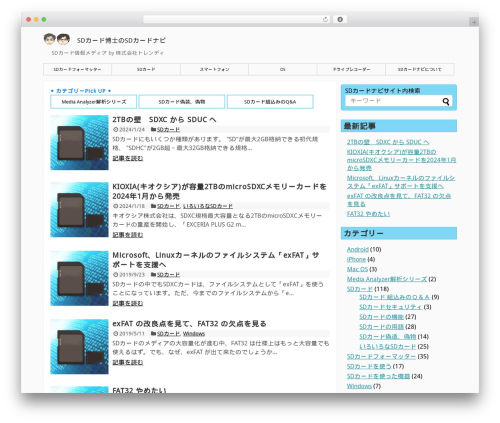Click 記事を読む under the KIOXIA article

(x=128, y=235)
